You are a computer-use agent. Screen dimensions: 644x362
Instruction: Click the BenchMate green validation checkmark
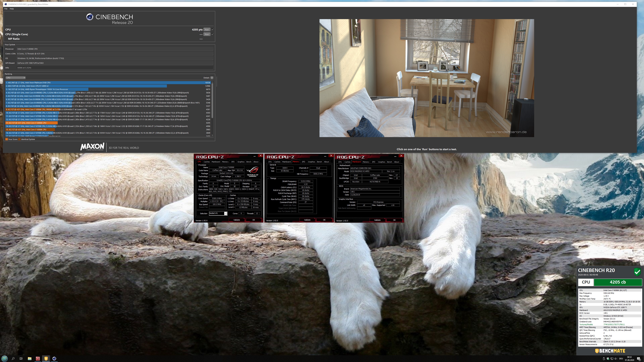pyautogui.click(x=637, y=272)
